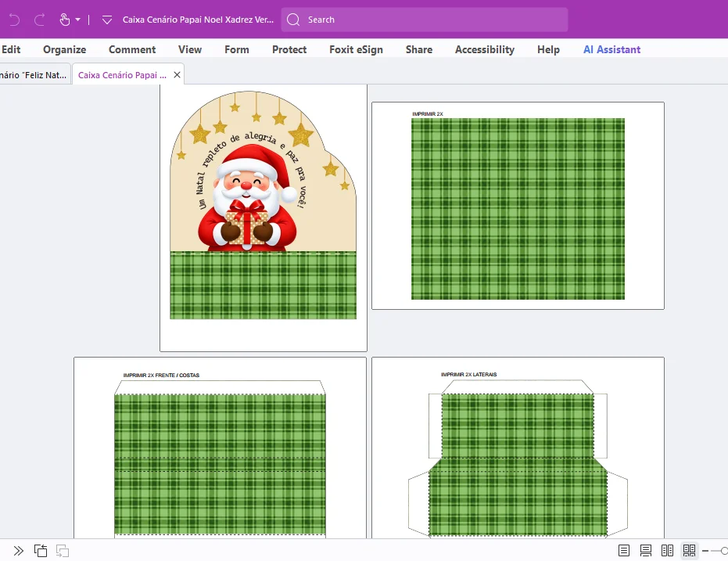Screen dimensions: 728x561
Task: Click the IMPRIMIR 2X FRENTE / COSTAS page
Action: point(220,448)
